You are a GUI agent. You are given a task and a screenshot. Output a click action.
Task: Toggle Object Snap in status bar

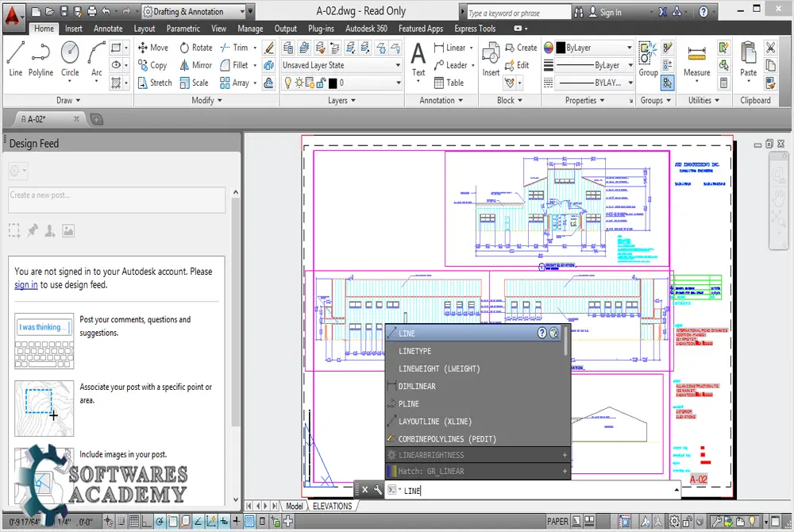172,521
